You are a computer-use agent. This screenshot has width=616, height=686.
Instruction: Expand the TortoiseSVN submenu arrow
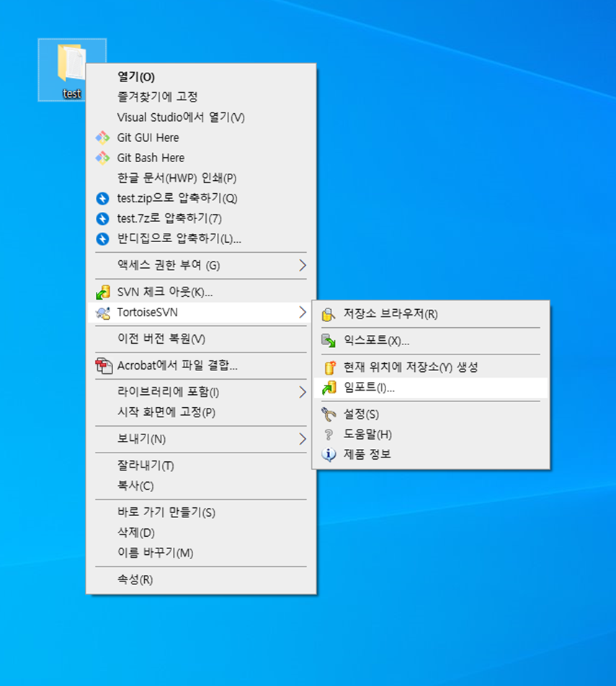(303, 313)
